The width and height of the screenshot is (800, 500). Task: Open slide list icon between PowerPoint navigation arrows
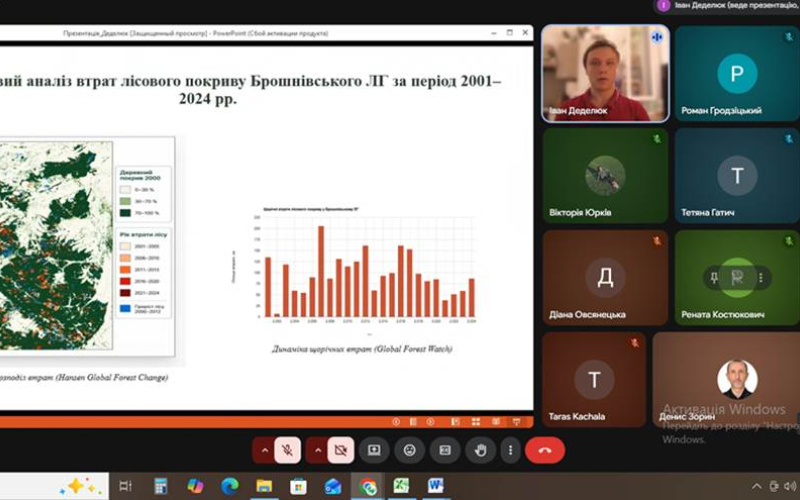[x=413, y=422]
